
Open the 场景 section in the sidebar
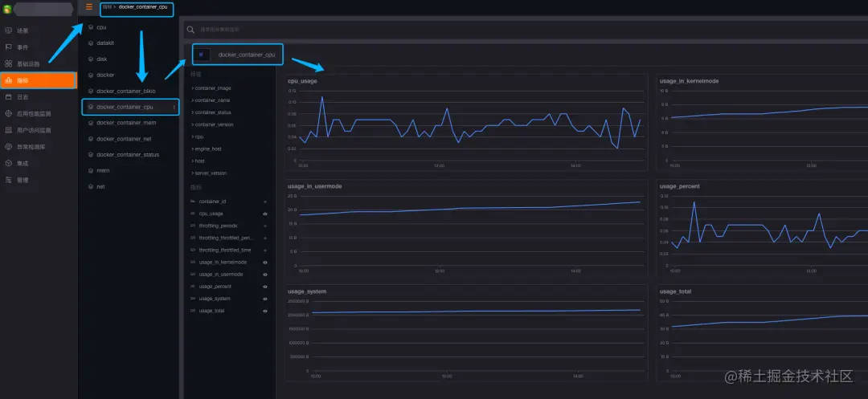23,31
